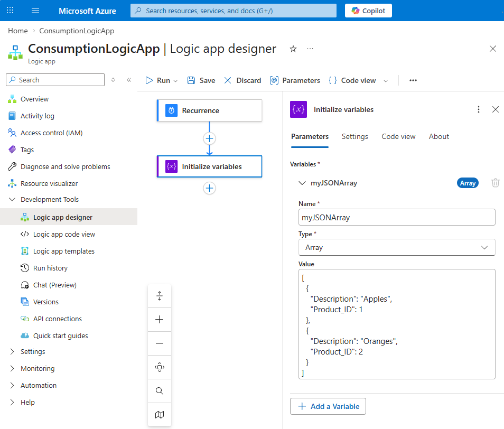This screenshot has height=429, width=504.
Task: Close the Initialize variables panel
Action: (496, 109)
